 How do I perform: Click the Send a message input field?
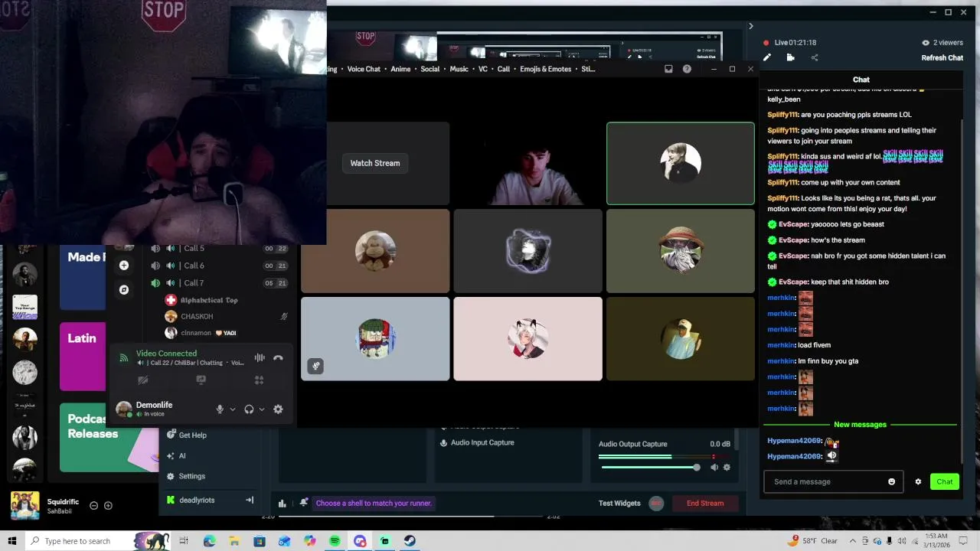point(833,481)
